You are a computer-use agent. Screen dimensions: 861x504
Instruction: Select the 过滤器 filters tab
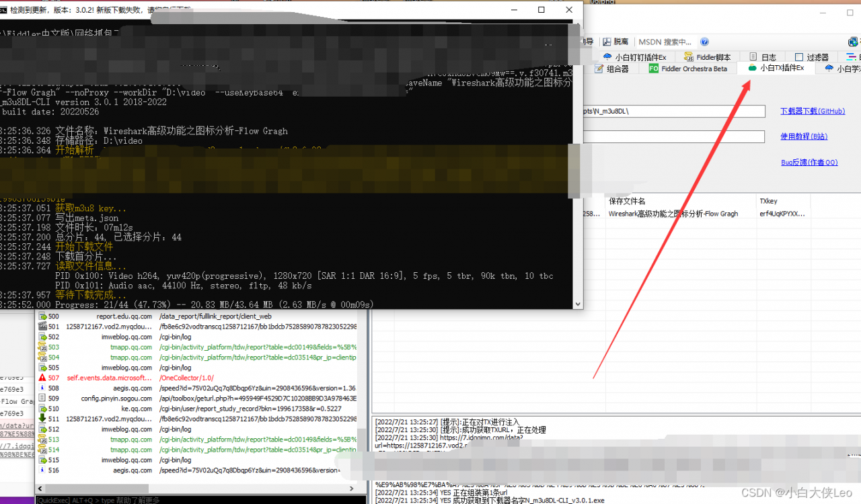811,57
